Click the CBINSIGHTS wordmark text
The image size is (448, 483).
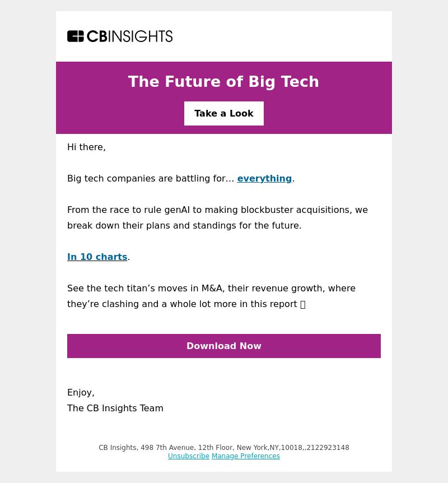pyautogui.click(x=129, y=36)
